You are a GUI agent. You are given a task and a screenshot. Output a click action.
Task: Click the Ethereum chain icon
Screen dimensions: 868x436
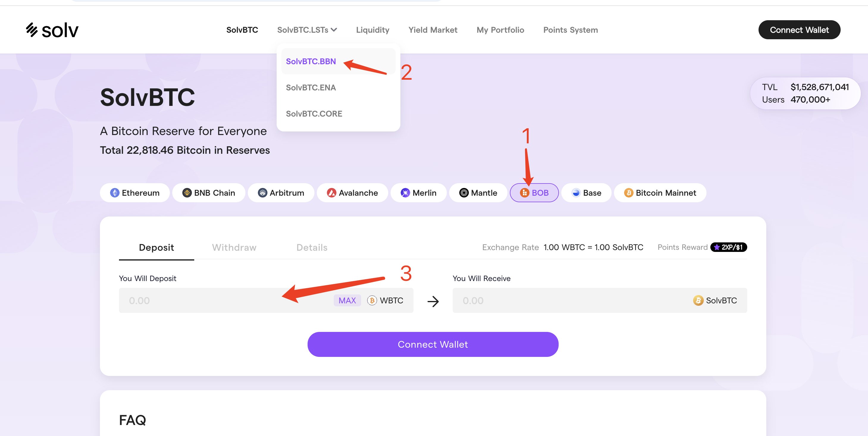[x=115, y=193]
